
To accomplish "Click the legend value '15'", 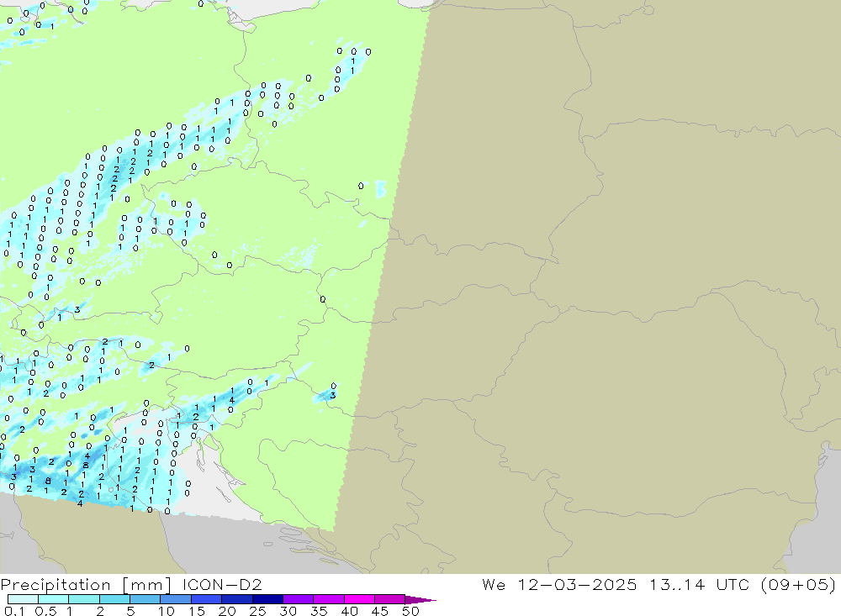I will pos(197,611).
